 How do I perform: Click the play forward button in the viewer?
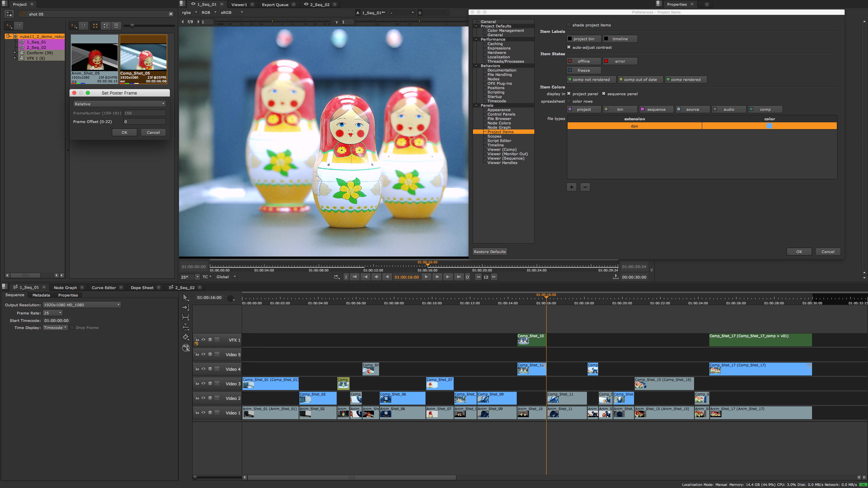click(426, 277)
